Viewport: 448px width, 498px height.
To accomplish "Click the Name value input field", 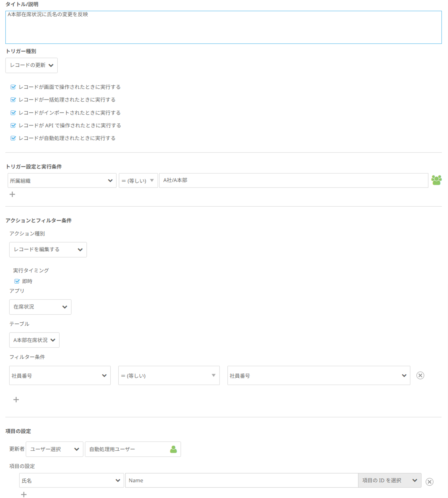I will click(x=242, y=480).
